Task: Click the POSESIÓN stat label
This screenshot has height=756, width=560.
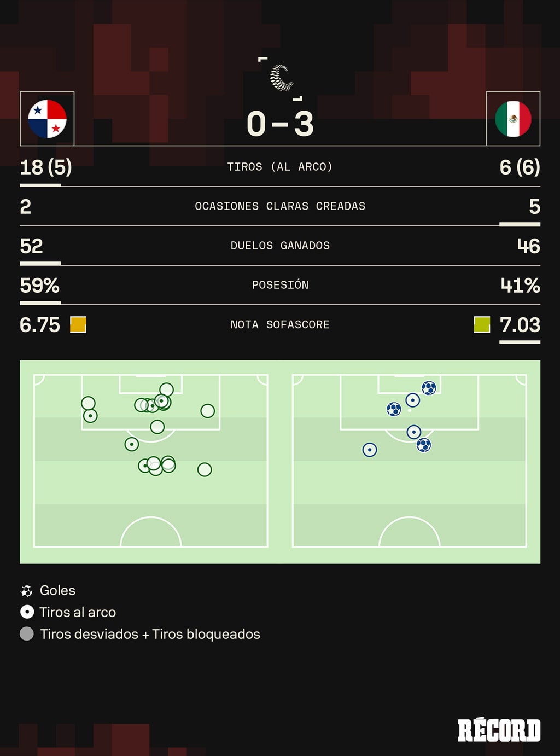Action: 280,285
